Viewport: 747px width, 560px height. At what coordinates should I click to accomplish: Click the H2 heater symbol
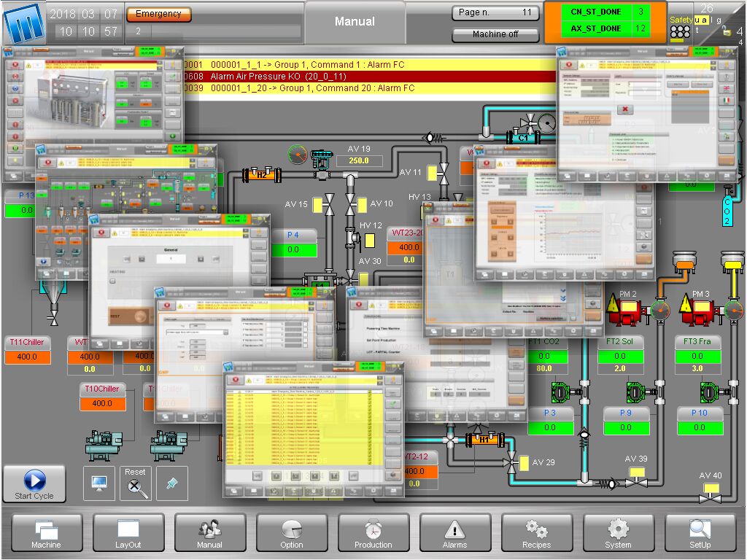(262, 175)
